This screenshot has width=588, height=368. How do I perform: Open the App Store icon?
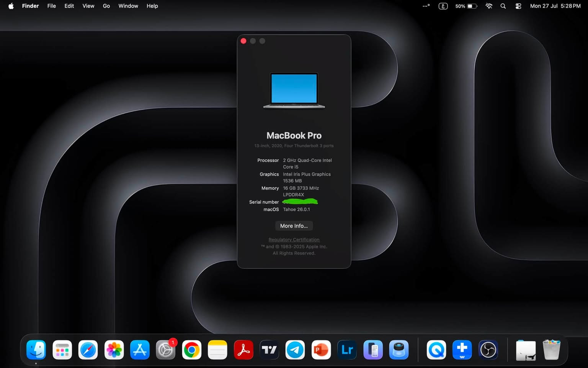point(140,350)
